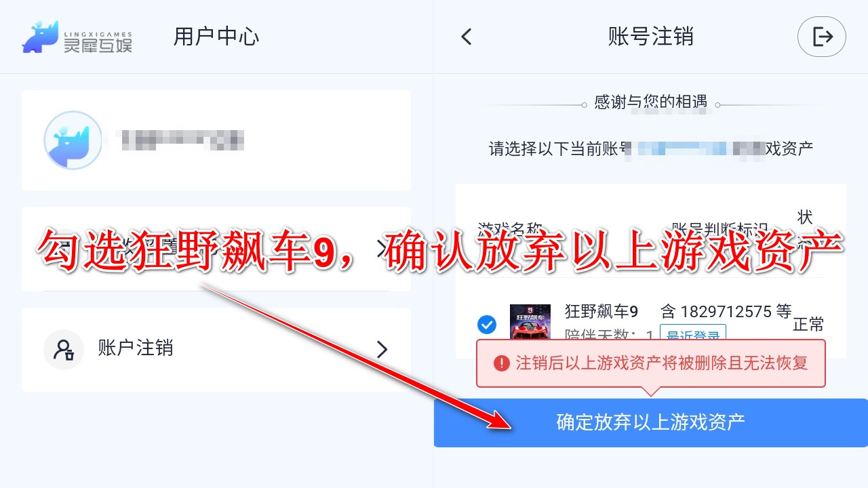Click the 游戏名称 column header

(510, 228)
